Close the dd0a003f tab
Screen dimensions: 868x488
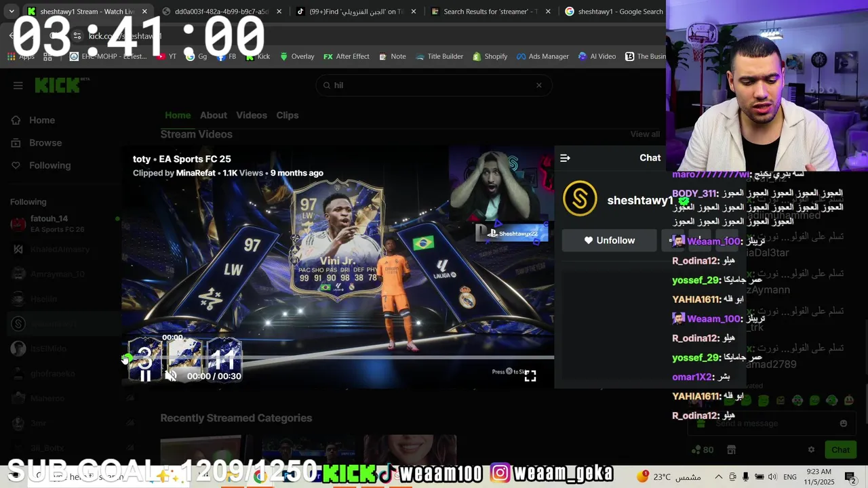279,12
